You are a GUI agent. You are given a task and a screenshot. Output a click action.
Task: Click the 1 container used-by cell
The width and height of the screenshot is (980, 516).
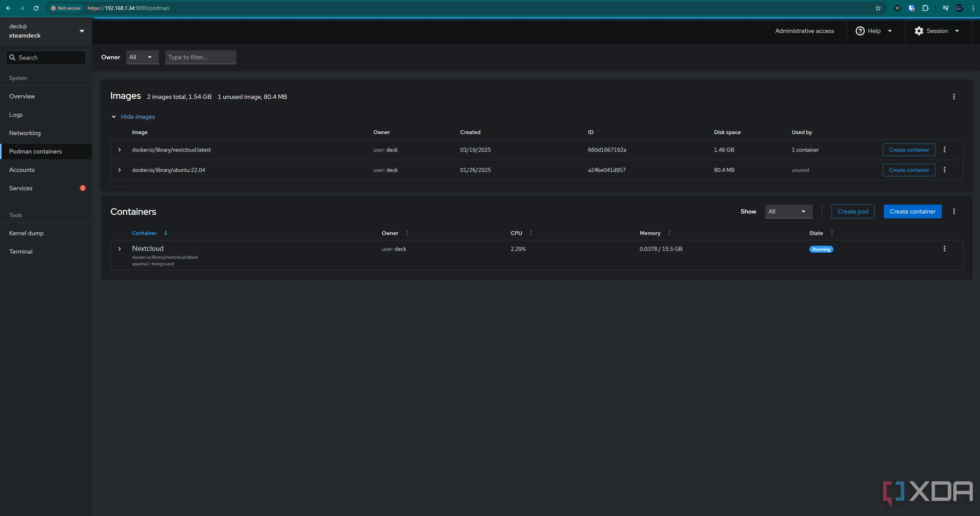tap(805, 150)
